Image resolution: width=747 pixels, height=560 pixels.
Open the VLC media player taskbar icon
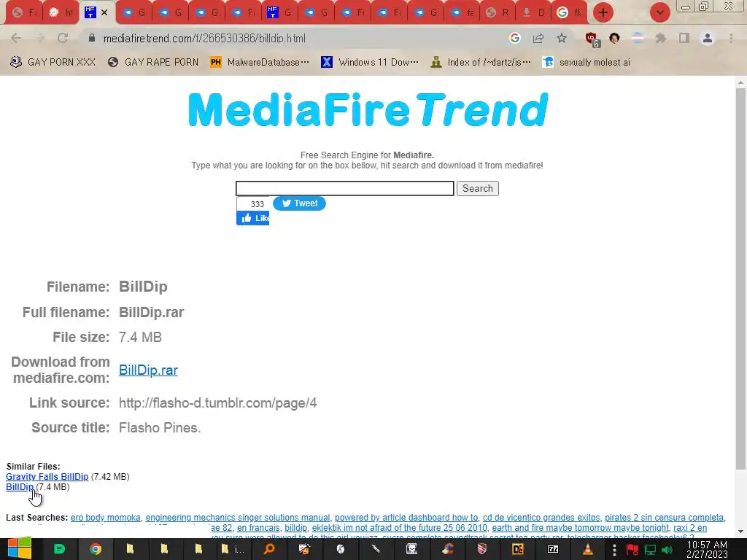pos(588,549)
